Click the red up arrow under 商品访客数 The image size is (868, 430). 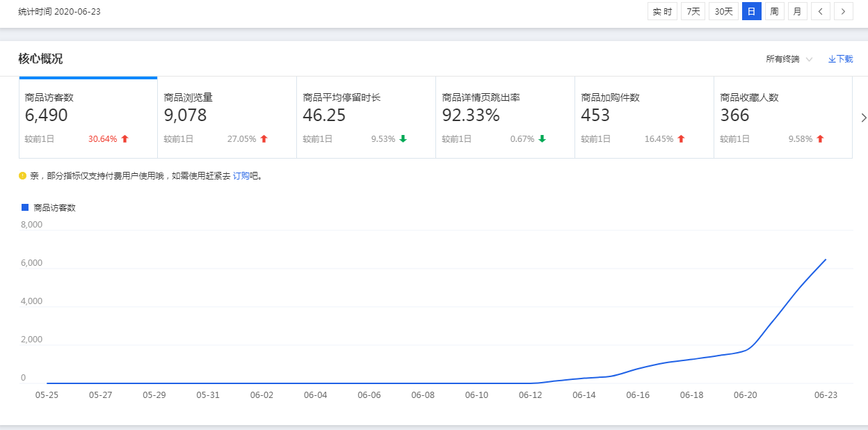(125, 139)
